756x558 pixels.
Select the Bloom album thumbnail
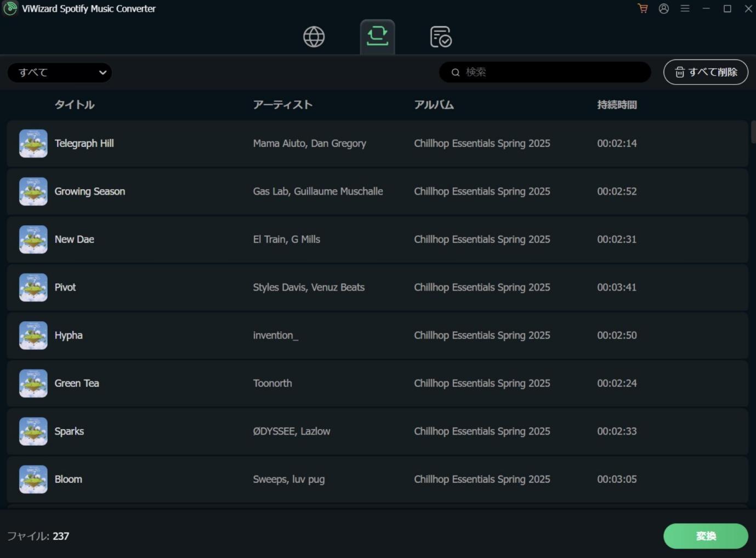click(33, 479)
